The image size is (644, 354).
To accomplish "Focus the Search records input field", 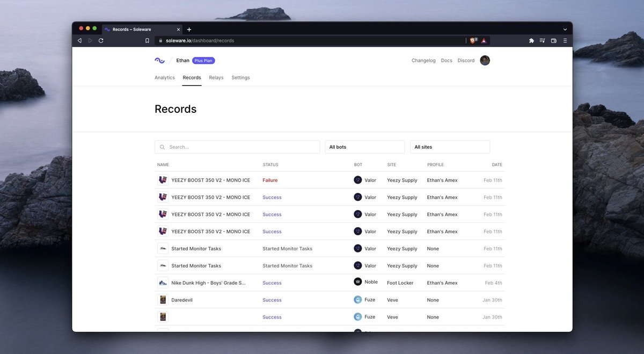I will 237,147.
